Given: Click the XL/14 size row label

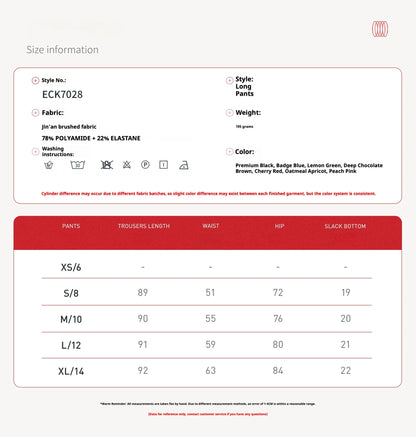Looking at the screenshot, I should click(x=71, y=371).
